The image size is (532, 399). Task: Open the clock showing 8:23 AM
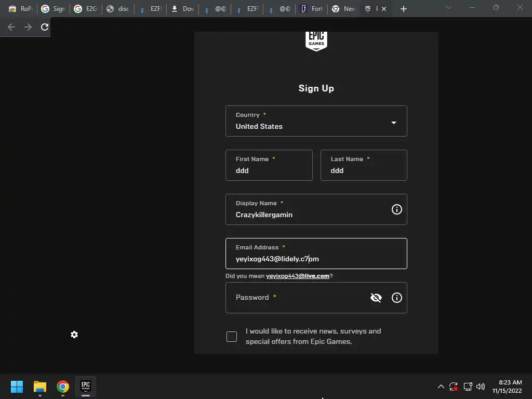[507, 387]
